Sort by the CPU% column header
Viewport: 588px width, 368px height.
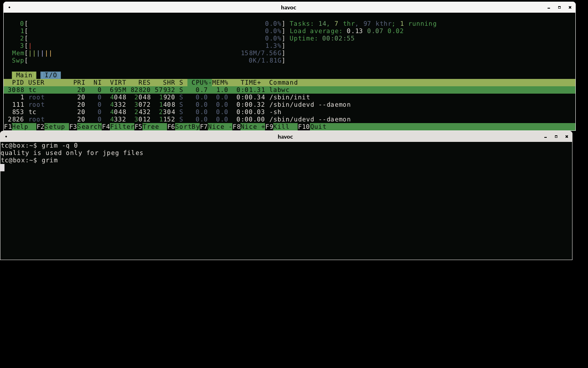click(200, 83)
